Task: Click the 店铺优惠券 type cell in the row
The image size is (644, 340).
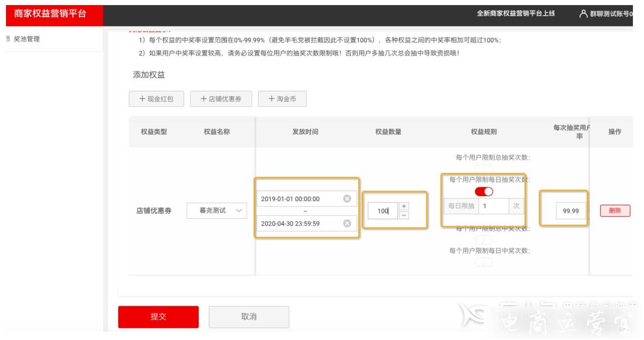Action: point(154,210)
